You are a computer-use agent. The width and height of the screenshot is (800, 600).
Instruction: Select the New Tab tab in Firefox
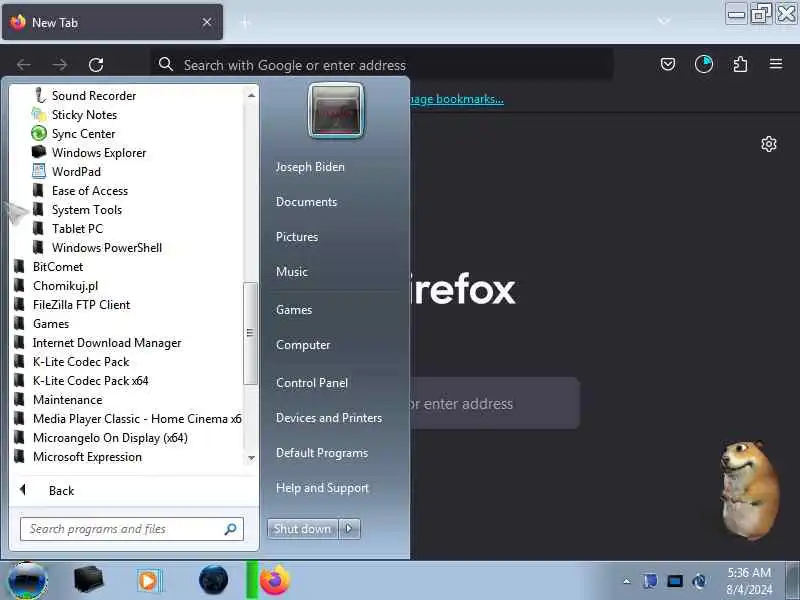[112, 22]
